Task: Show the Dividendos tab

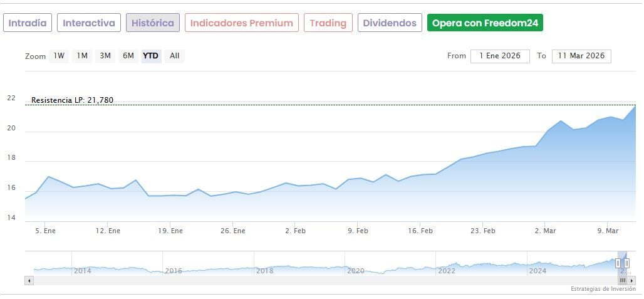Action: pyautogui.click(x=389, y=23)
